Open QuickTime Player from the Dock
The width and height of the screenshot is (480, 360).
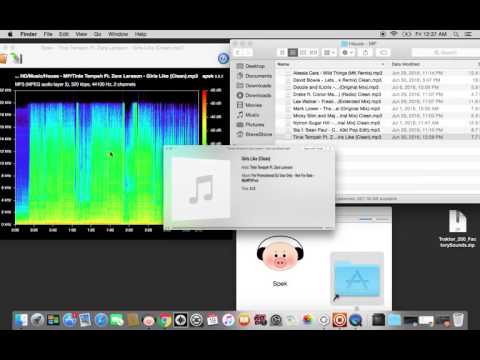coord(356,320)
